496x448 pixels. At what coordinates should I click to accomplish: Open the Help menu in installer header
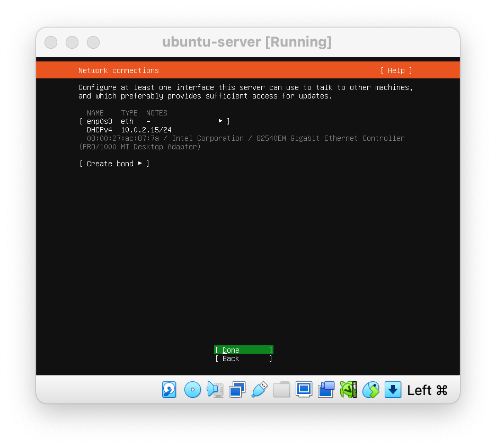point(396,70)
